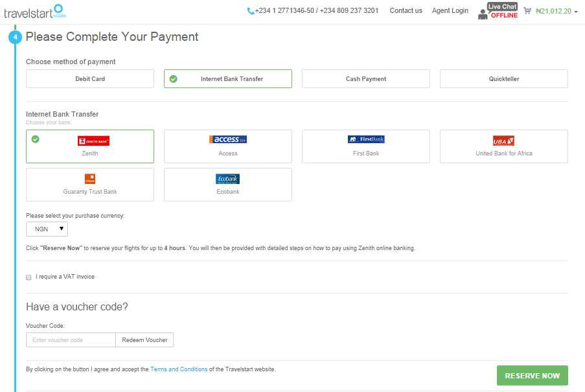Click the Have a voucher code? heading

tap(77, 307)
